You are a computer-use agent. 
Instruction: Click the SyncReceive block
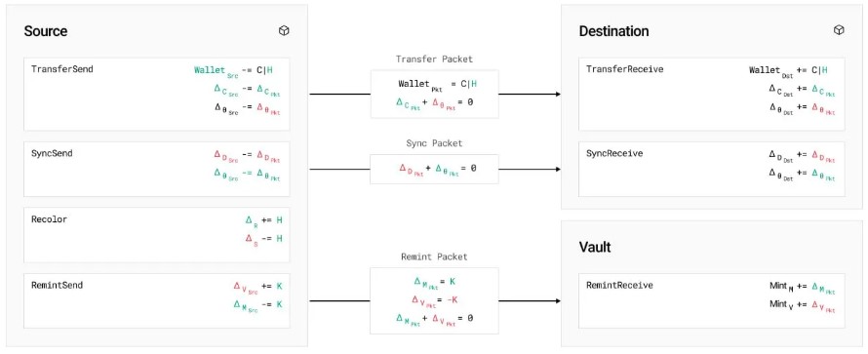[712, 169]
